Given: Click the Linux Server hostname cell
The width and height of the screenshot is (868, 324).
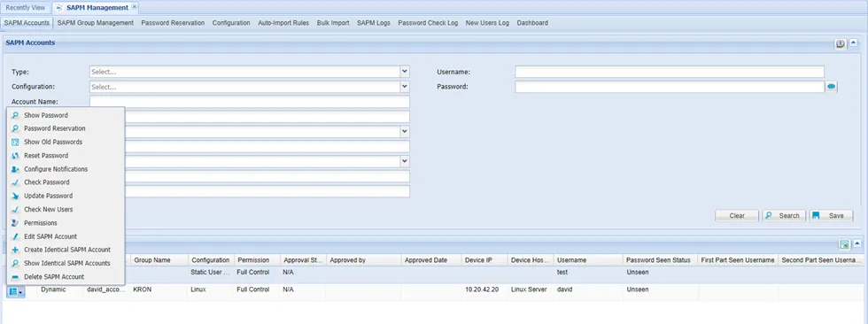Looking at the screenshot, I should (x=531, y=289).
